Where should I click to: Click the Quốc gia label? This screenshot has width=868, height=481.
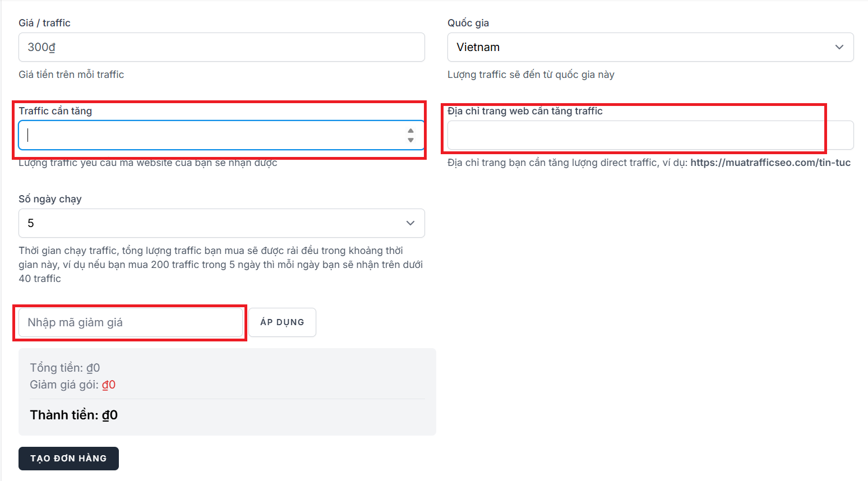pos(468,23)
